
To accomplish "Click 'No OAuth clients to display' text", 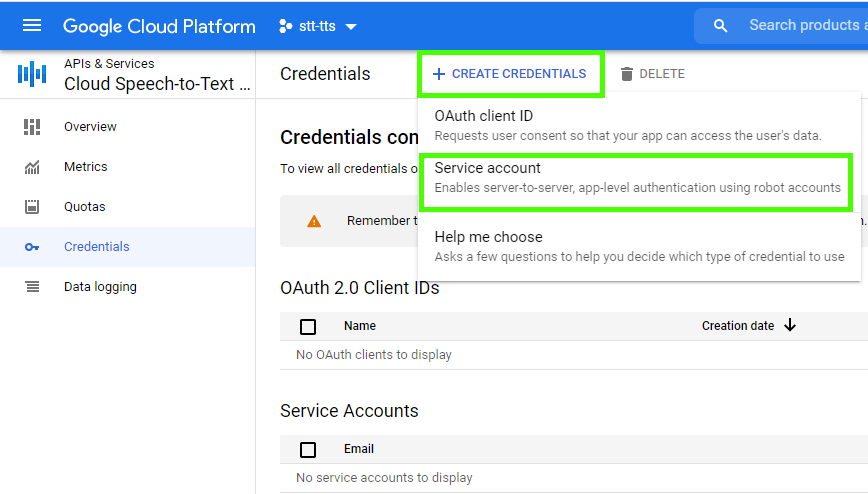I will (374, 355).
